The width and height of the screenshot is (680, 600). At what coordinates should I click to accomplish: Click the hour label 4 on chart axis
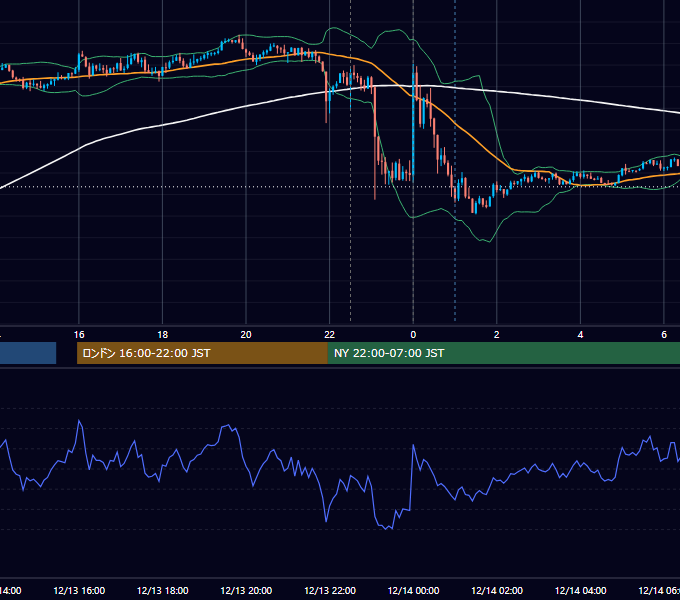580,335
